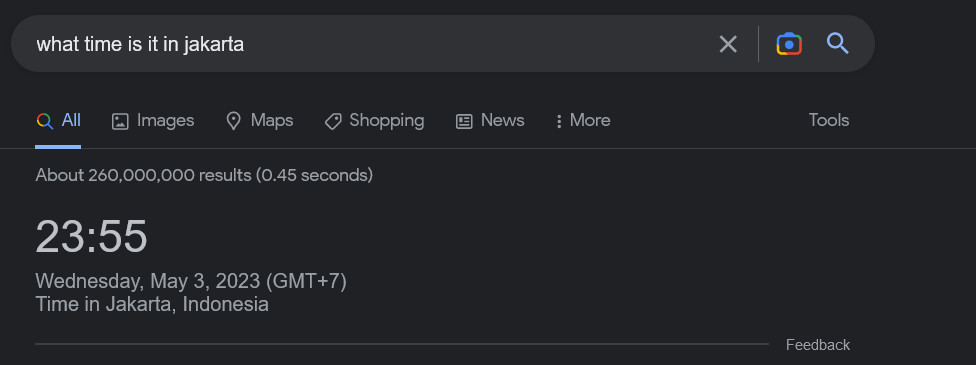Expand the three-dot More menu icon
Viewport: 976px width, 365px height.
559,121
